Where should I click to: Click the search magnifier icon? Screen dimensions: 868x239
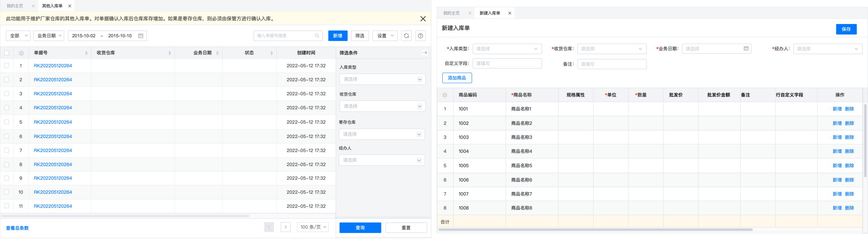(317, 36)
